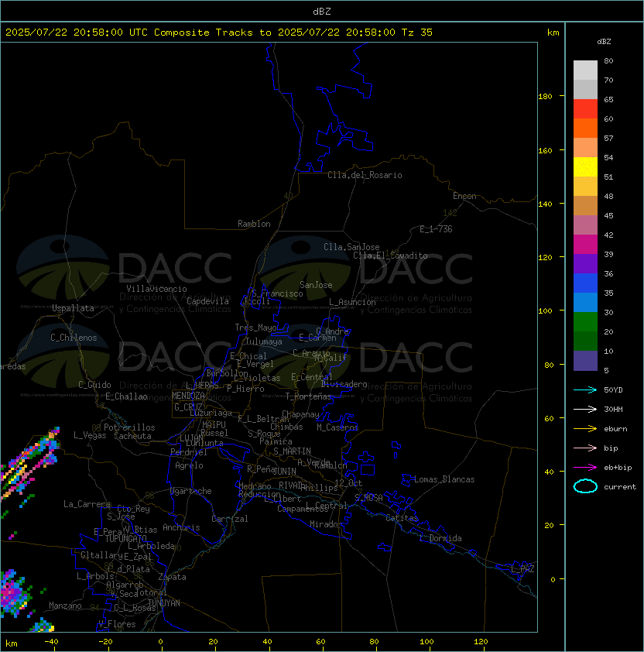
Task: Click the magenta eb+bip arrow in legend
Action: [585, 468]
